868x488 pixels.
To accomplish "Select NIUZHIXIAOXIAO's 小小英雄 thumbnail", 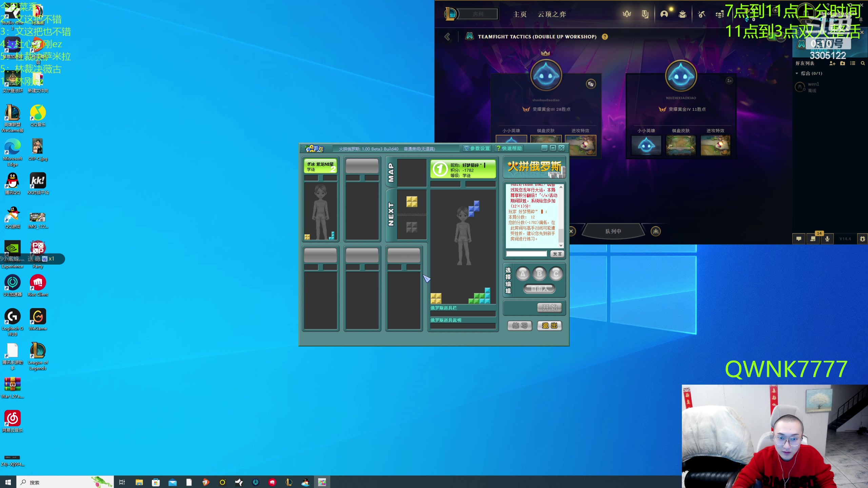I will coord(646,145).
